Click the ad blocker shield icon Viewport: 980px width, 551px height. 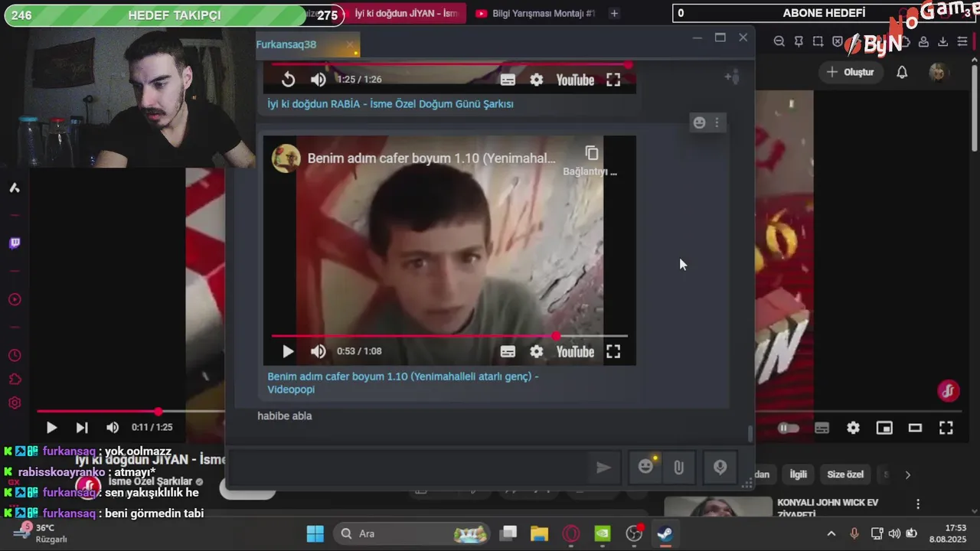(x=838, y=41)
